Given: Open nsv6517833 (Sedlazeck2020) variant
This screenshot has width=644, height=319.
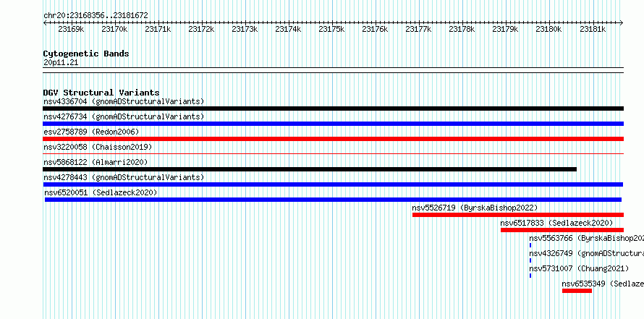Looking at the screenshot, I should (556, 223).
